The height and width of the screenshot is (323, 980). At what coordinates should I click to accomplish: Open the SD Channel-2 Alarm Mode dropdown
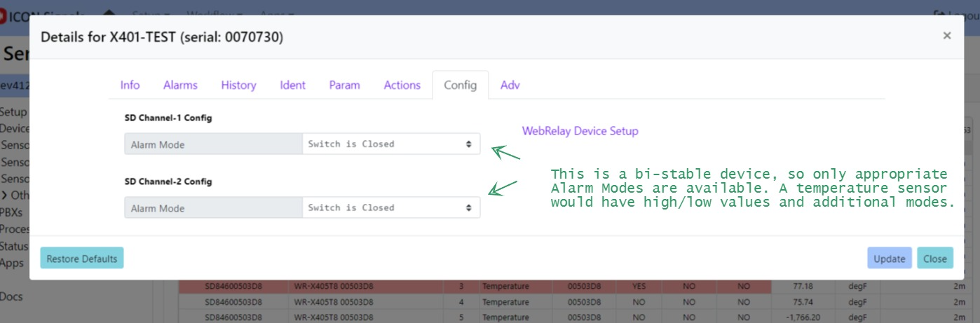click(x=391, y=208)
